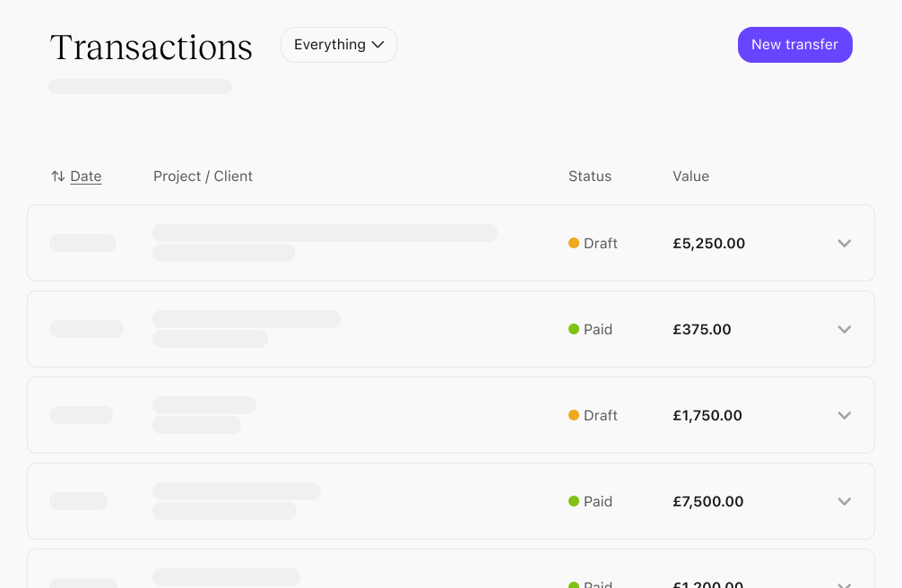Expand the £7,500.00 paid transaction chevron

[844, 501]
